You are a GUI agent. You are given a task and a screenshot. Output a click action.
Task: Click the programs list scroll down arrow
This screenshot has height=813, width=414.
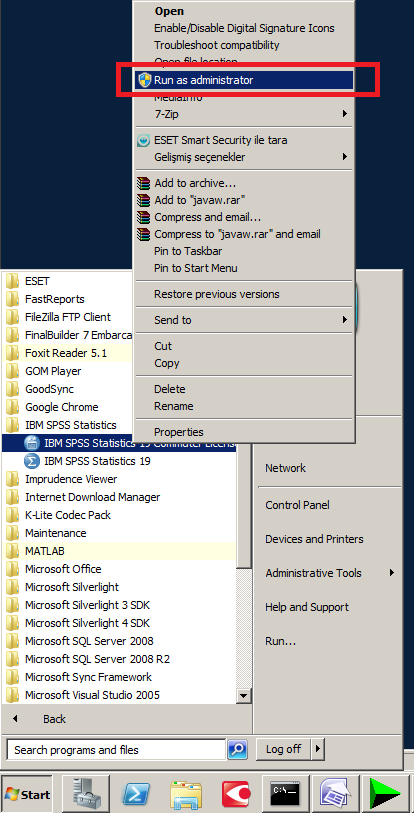243,695
